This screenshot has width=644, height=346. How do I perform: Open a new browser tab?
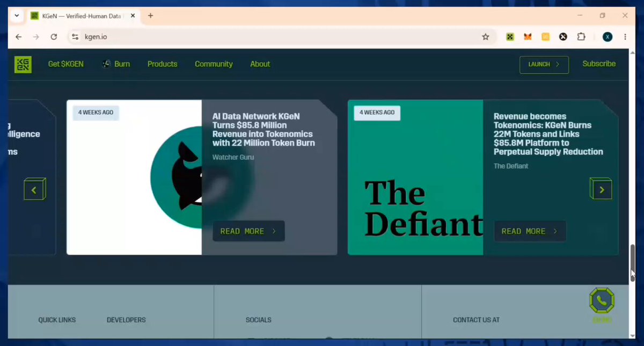point(150,16)
